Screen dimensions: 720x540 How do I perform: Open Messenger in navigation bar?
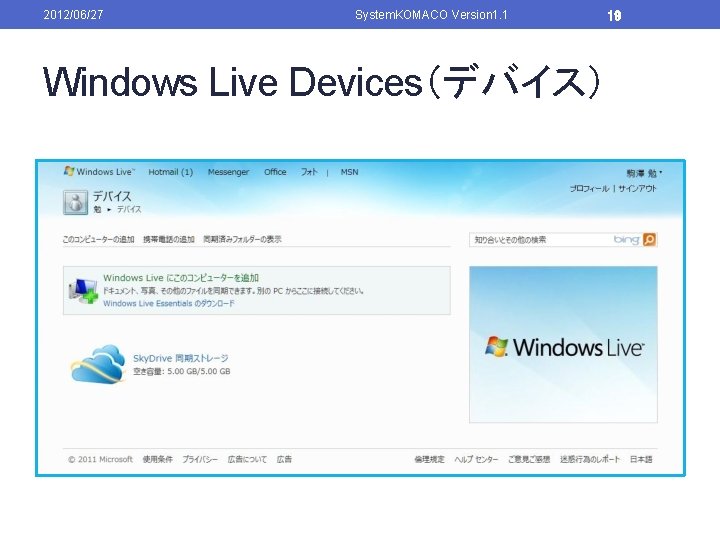tap(228, 172)
